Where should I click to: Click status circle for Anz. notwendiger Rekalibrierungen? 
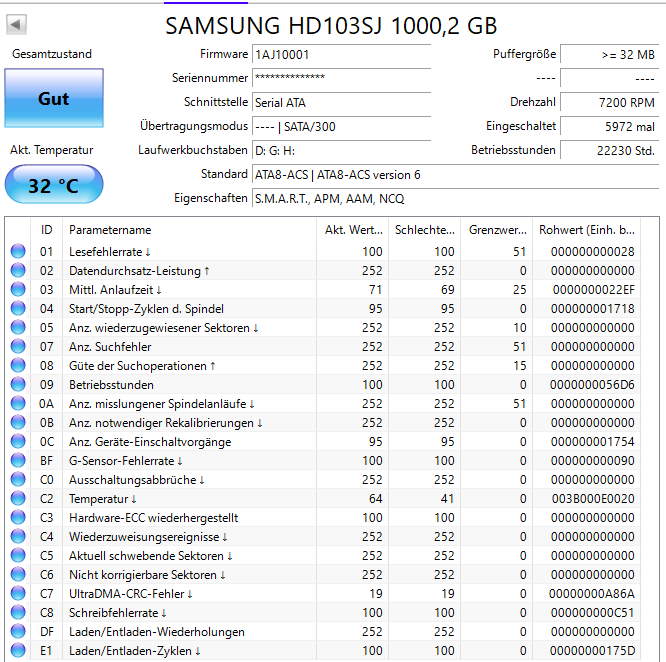18,423
